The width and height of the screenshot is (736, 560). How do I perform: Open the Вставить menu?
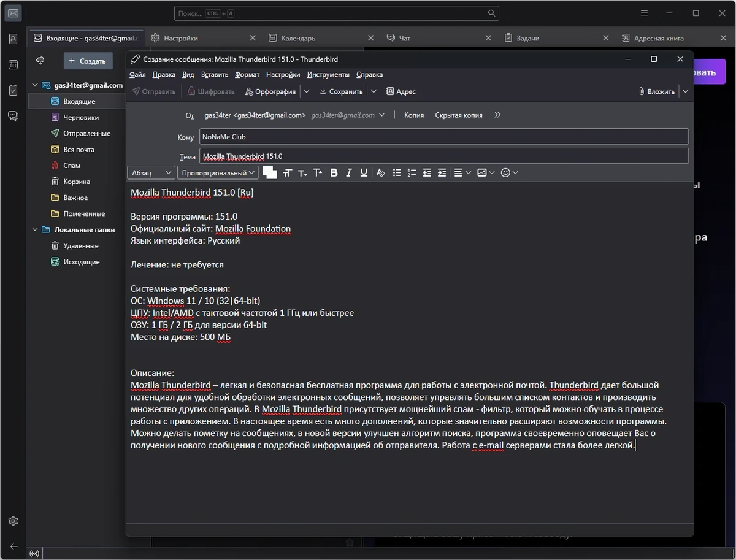click(x=215, y=74)
